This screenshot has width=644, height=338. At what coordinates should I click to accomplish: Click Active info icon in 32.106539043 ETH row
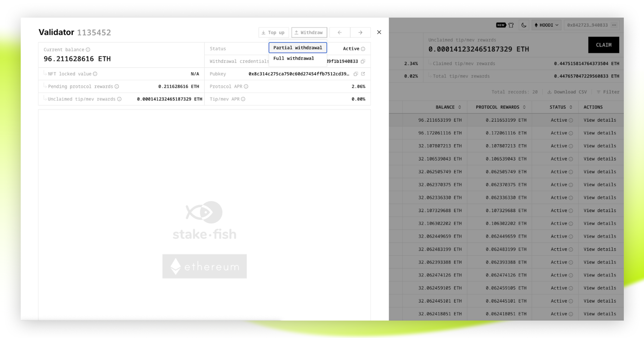click(571, 159)
